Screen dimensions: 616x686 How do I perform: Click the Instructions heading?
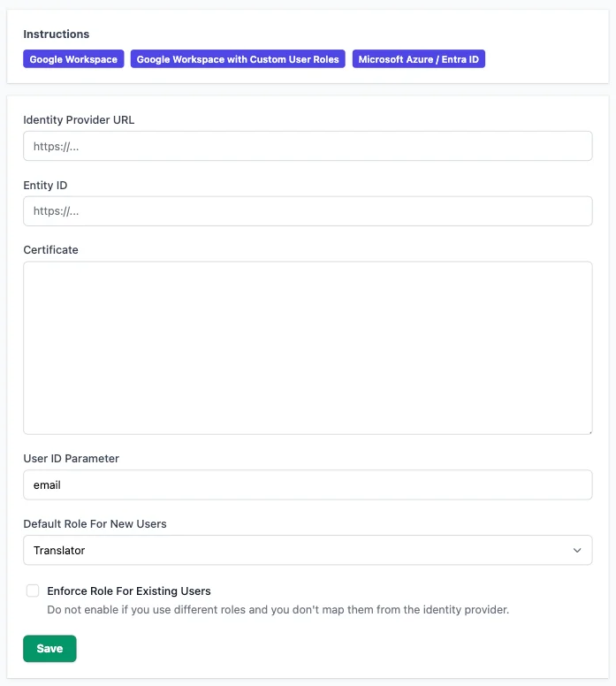click(x=56, y=34)
